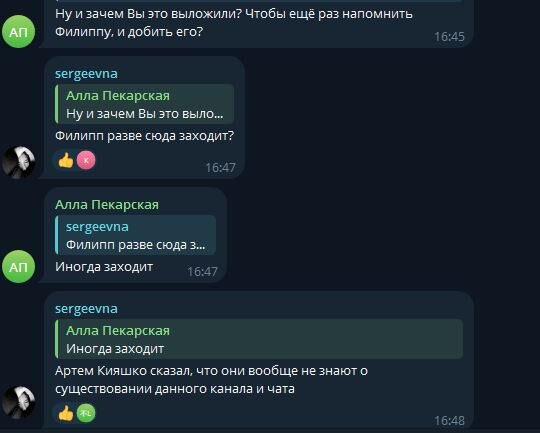This screenshot has width=540, height=433.
Task: Click the "Иногда заходит" message bubble text
Action: [104, 267]
